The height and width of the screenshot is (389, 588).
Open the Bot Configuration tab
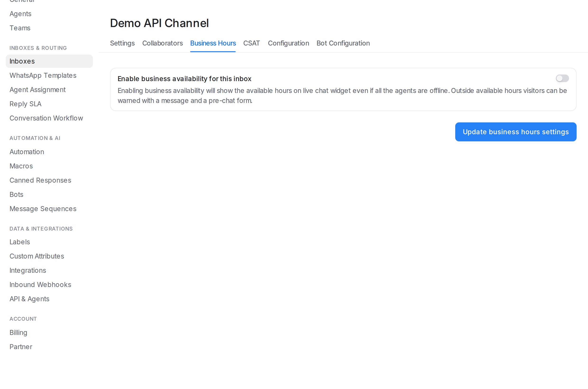(343, 43)
